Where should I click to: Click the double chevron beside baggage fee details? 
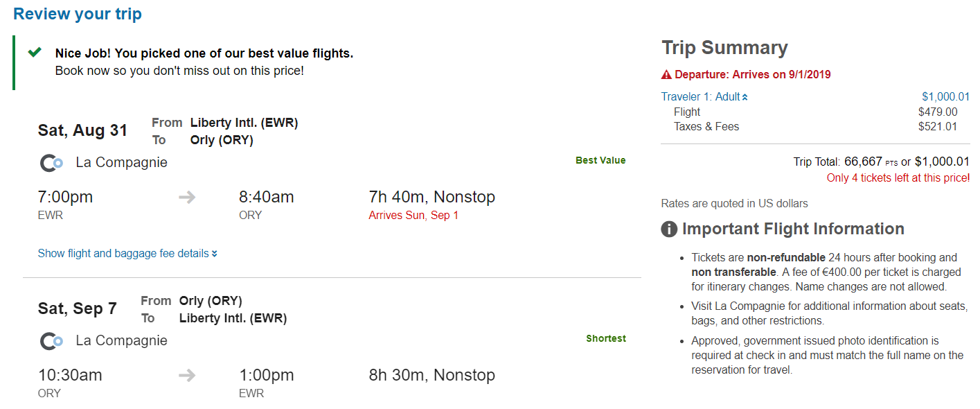coord(215,254)
